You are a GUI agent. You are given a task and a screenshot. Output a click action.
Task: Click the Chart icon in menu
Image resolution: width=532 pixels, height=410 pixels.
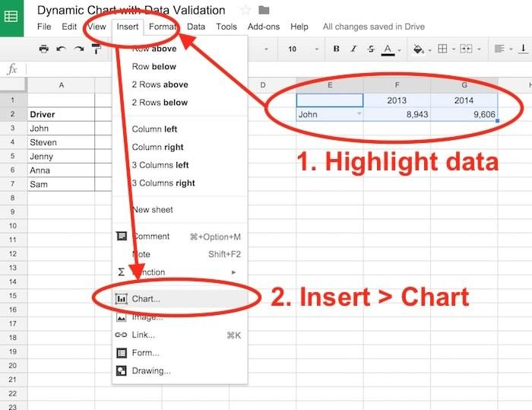coord(122,299)
